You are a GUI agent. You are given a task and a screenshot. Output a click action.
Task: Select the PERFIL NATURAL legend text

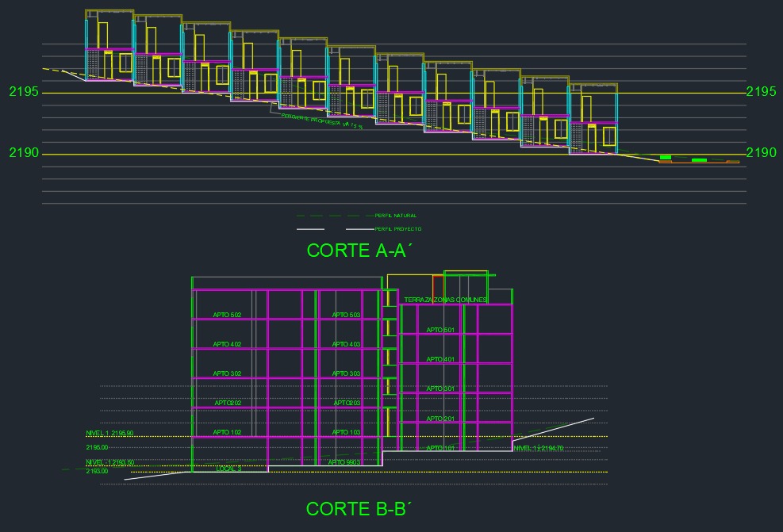pos(395,216)
